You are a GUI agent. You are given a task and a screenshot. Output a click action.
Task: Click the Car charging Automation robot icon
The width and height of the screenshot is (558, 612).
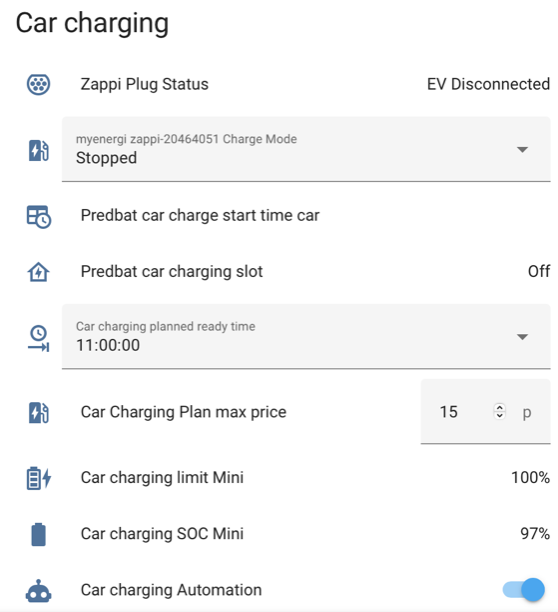[38, 591]
